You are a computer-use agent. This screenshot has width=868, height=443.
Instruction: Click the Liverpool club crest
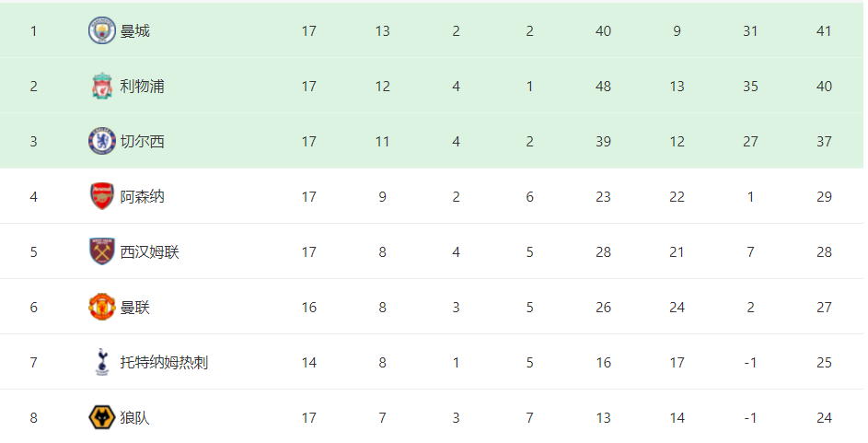(x=102, y=86)
